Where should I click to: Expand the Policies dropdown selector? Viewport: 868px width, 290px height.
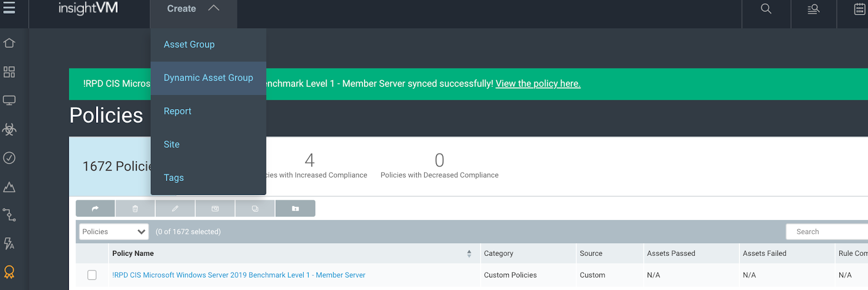(114, 232)
